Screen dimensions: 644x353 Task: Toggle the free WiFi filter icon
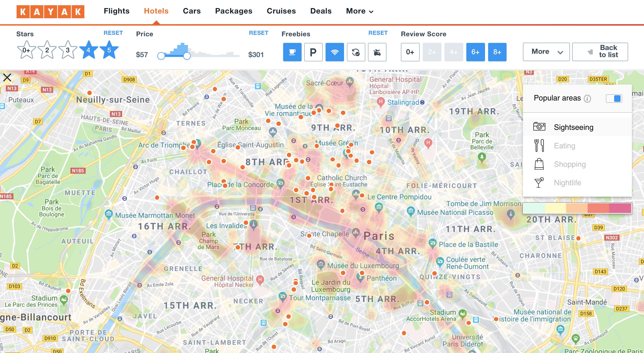335,52
